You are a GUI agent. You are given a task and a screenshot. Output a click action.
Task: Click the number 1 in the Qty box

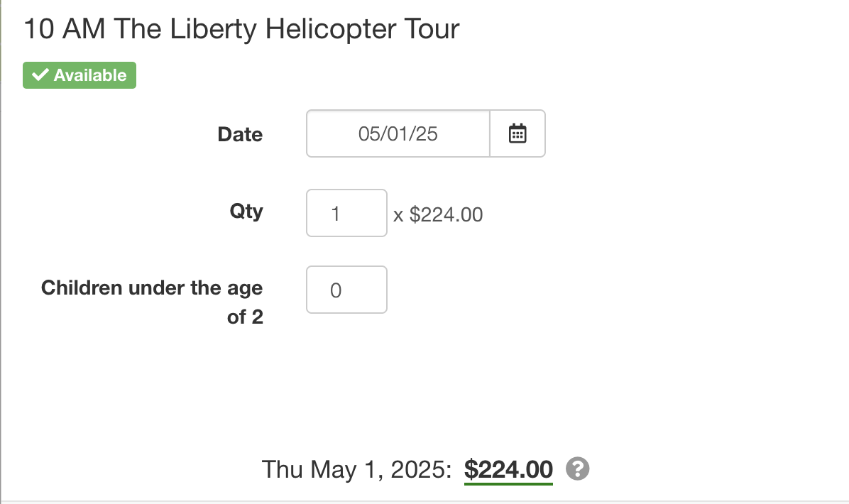pyautogui.click(x=335, y=214)
